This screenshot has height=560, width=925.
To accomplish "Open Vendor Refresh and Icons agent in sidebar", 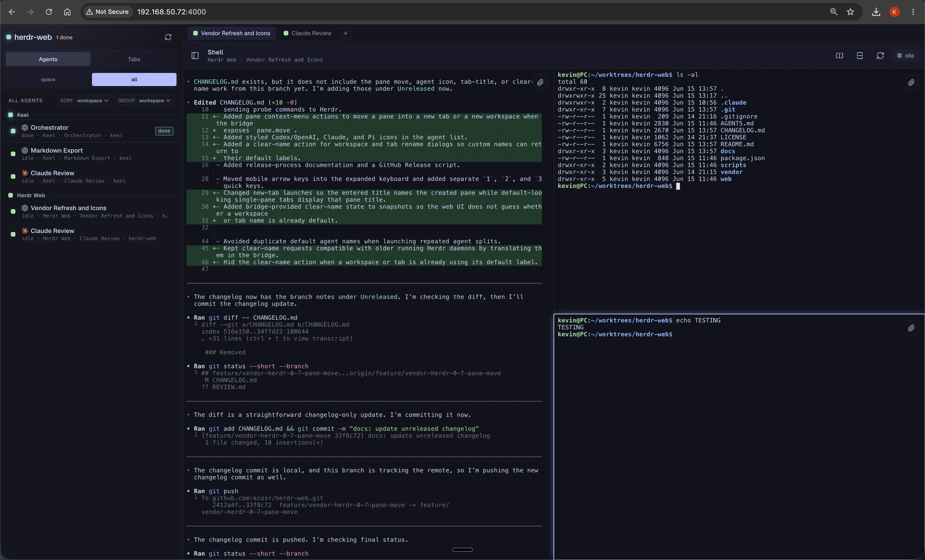I will pyautogui.click(x=91, y=211).
